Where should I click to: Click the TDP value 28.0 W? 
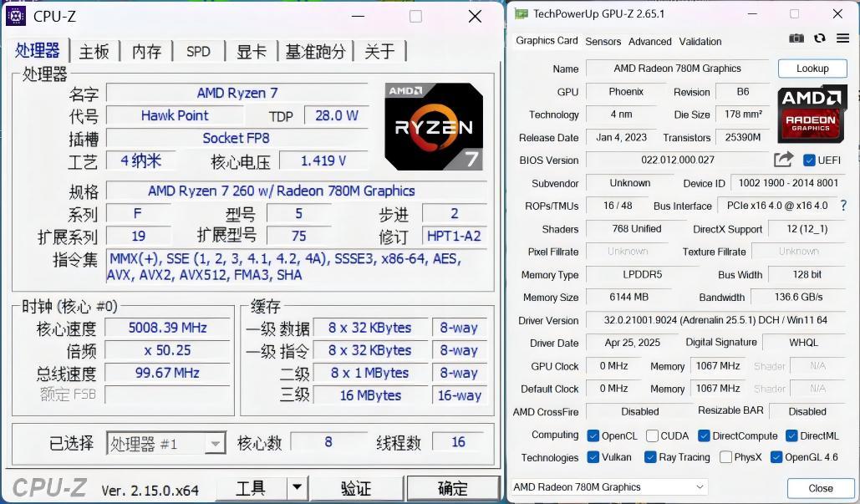(336, 115)
